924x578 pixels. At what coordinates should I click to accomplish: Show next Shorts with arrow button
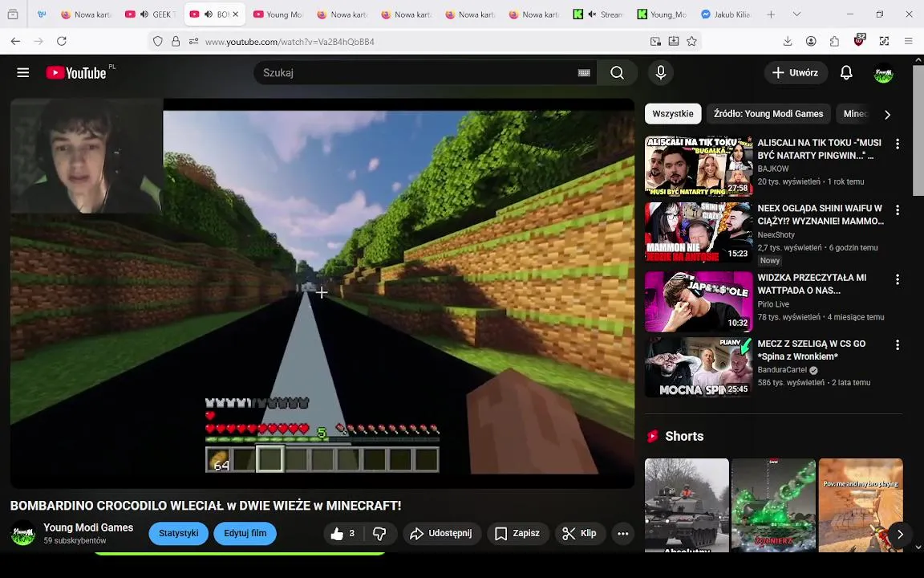(x=900, y=535)
